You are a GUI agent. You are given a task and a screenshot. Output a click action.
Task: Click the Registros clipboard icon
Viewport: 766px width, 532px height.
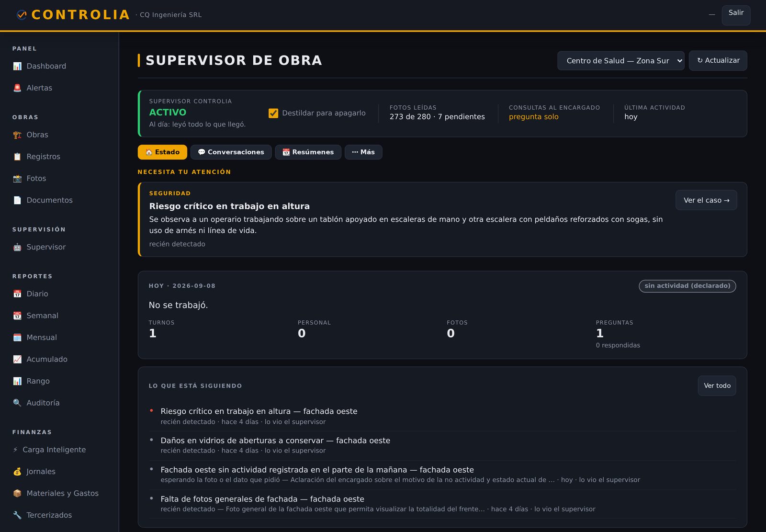coord(17,157)
